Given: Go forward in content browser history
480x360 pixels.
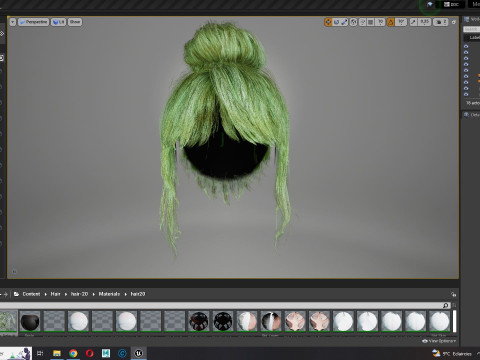Looking at the screenshot, I should (6, 294).
